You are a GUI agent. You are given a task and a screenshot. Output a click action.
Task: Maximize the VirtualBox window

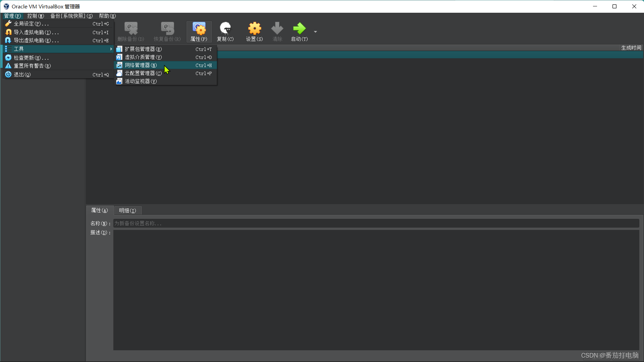(x=614, y=6)
